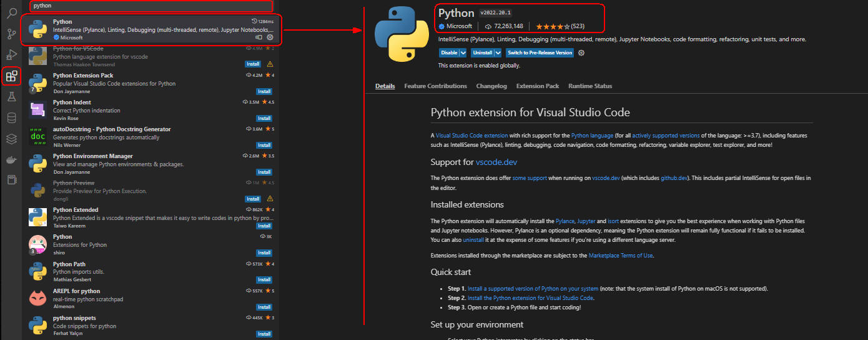The width and height of the screenshot is (868, 340).
Task: Click the Python Extension Pack icon
Action: pos(37,83)
